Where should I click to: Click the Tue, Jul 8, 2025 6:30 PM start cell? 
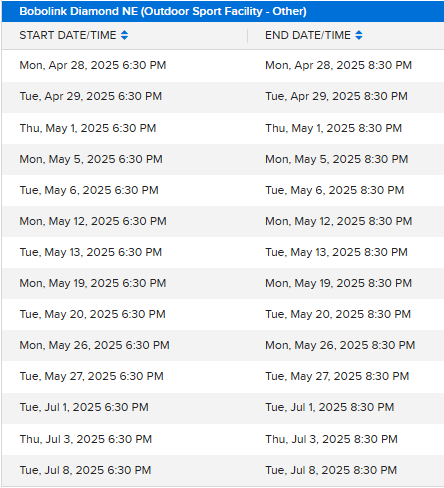pos(85,470)
